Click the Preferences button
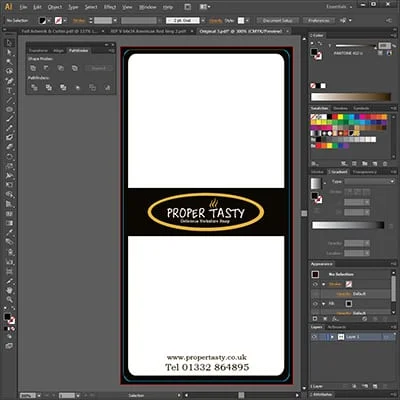400x400 pixels. [319, 21]
